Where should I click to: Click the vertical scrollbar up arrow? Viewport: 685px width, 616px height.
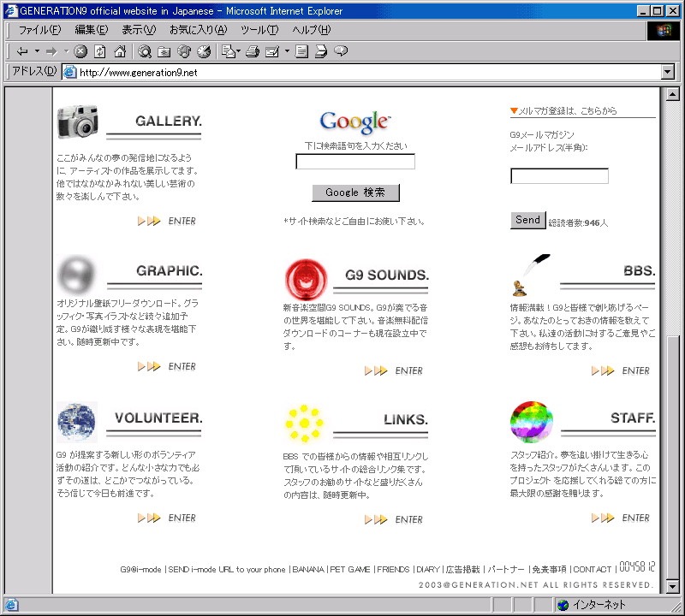(673, 94)
